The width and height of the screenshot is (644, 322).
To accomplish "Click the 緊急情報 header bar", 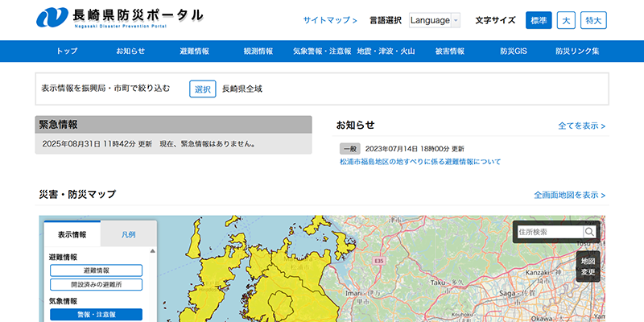I will (173, 125).
